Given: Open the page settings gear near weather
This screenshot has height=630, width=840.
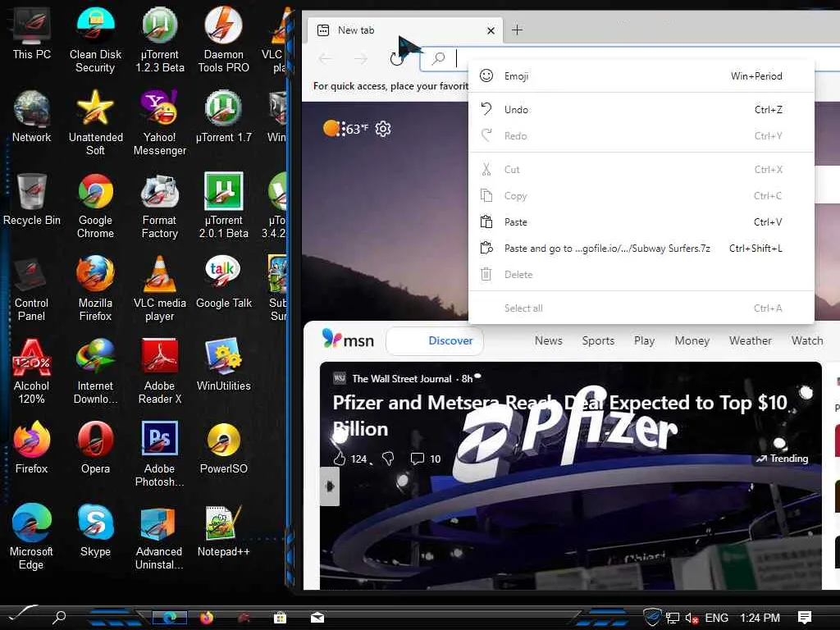Looking at the screenshot, I should [383, 129].
